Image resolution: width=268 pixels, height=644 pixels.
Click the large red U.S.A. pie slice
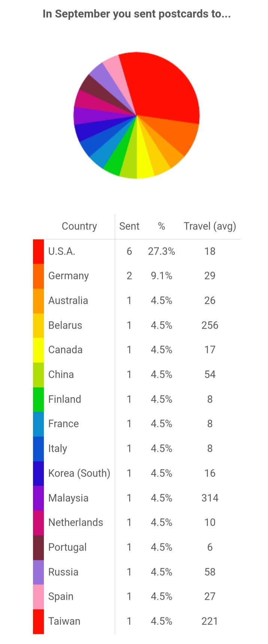coord(164,88)
